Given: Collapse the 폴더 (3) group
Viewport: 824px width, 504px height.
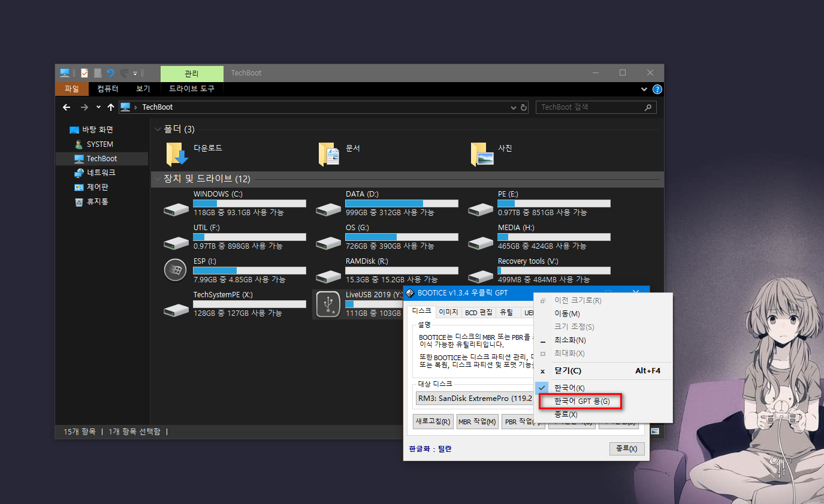Looking at the screenshot, I should tap(158, 129).
